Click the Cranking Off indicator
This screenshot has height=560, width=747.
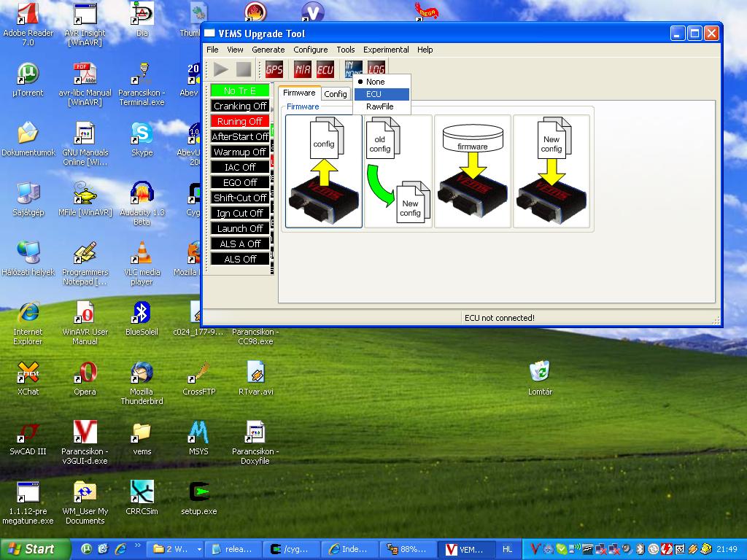tap(240, 106)
